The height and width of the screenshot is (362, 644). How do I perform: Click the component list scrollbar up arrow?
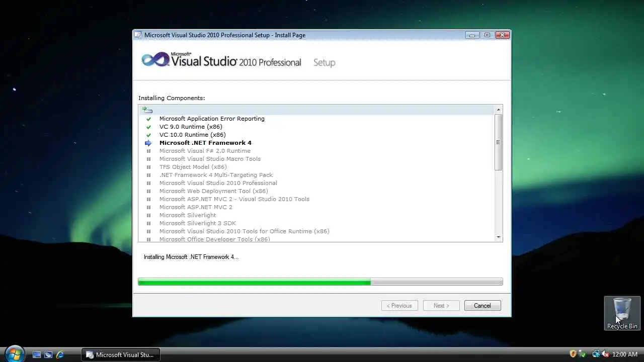(x=499, y=110)
